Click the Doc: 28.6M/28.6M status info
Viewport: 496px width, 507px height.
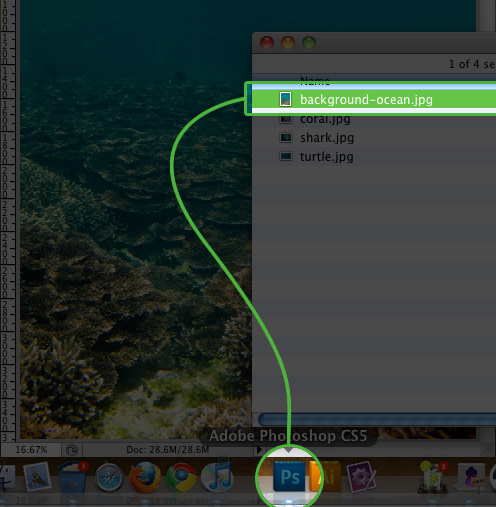168,450
